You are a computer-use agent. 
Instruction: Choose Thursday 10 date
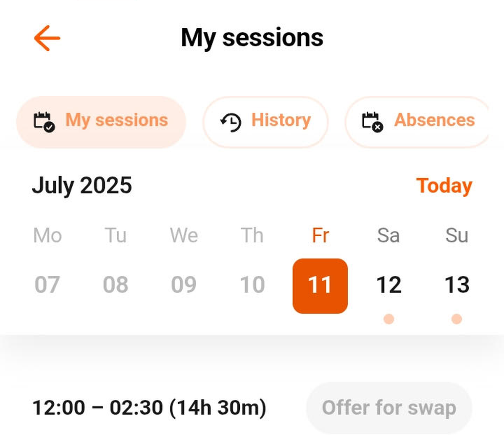[x=252, y=285]
